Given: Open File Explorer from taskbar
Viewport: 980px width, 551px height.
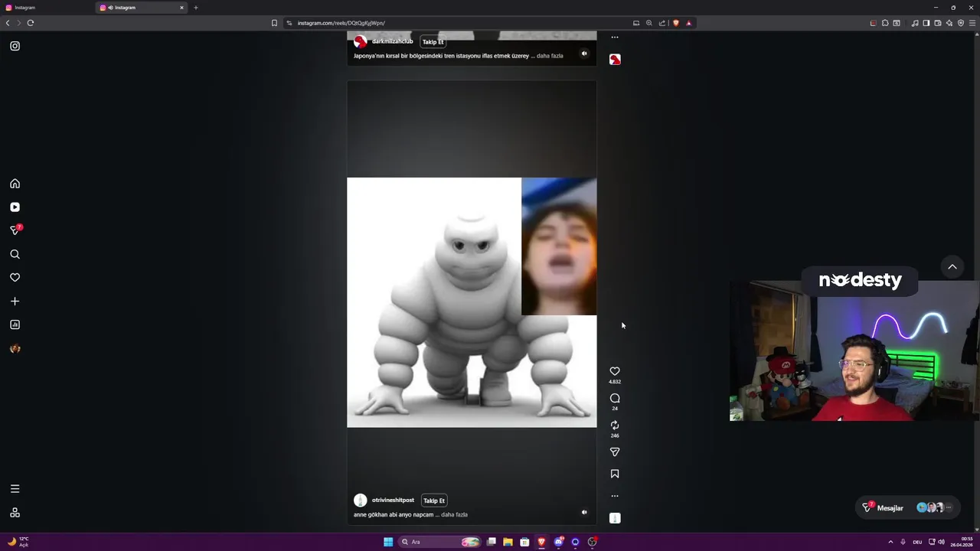Looking at the screenshot, I should click(x=508, y=542).
